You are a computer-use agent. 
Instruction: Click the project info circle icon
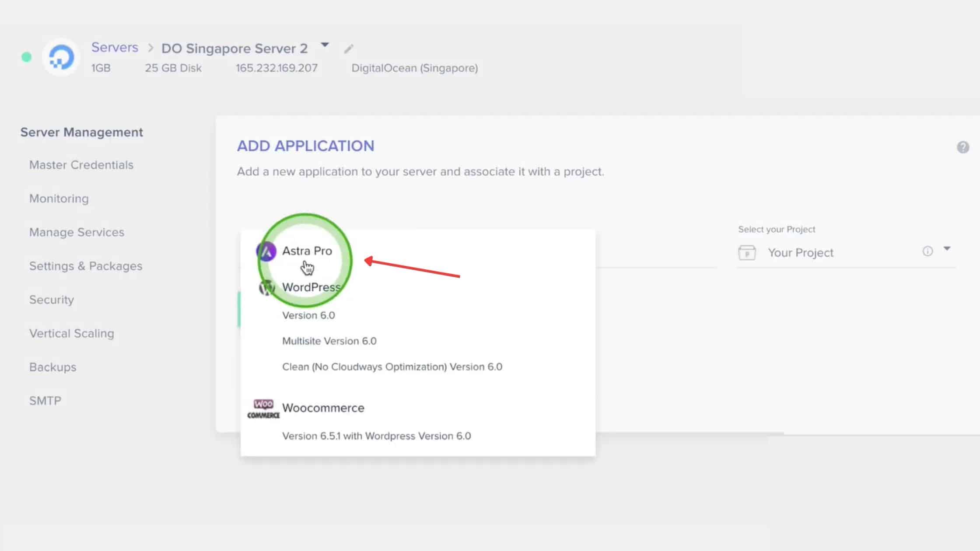click(927, 251)
